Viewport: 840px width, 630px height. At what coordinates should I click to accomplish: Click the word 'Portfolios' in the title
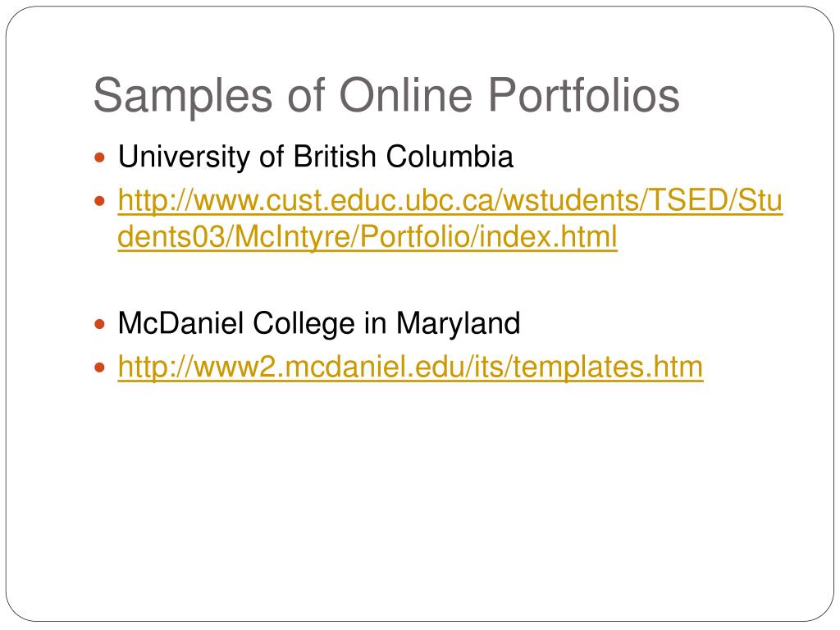pyautogui.click(x=583, y=96)
